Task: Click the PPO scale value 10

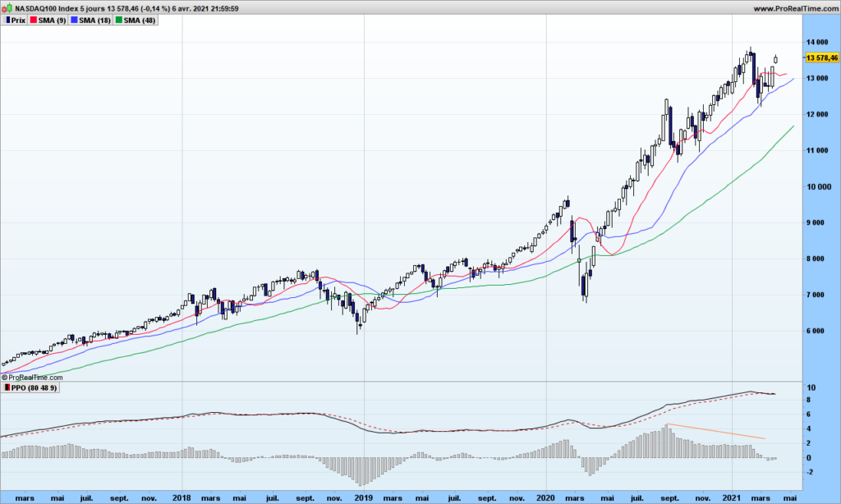Action: pos(811,388)
